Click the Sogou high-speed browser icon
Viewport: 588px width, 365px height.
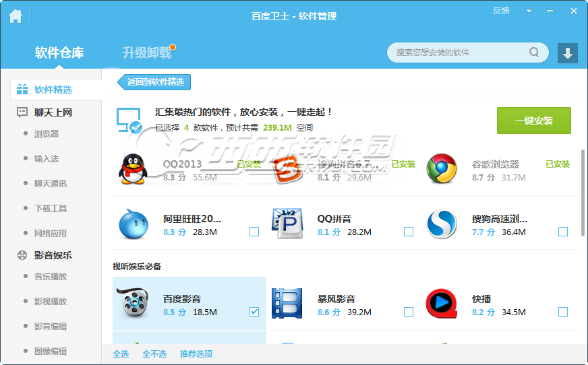(442, 224)
